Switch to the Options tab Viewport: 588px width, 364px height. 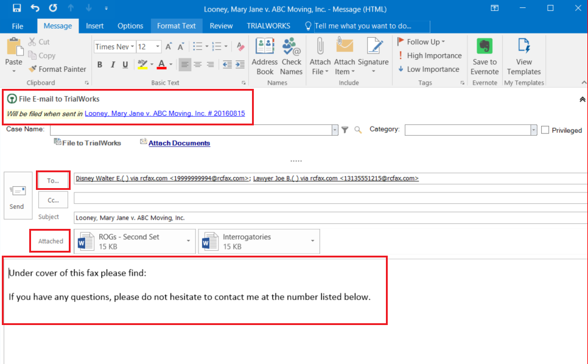130,26
